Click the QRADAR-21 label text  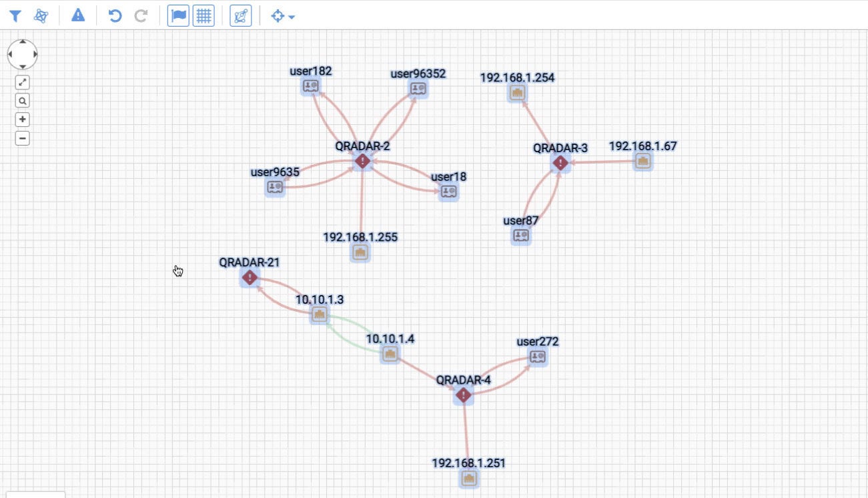[250, 262]
